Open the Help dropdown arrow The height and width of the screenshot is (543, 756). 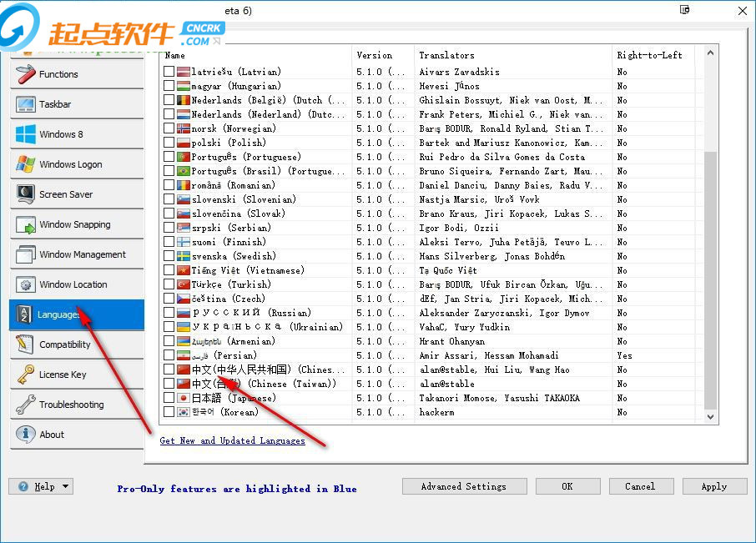66,486
